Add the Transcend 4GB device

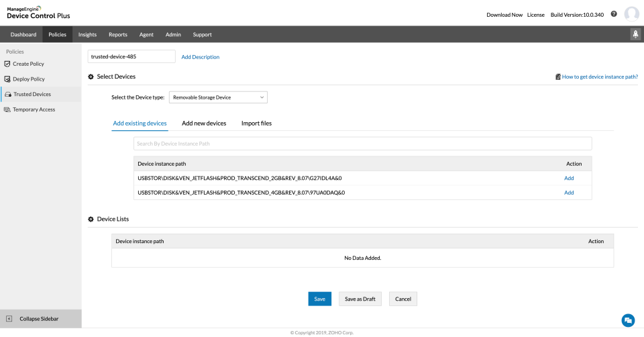569,193
